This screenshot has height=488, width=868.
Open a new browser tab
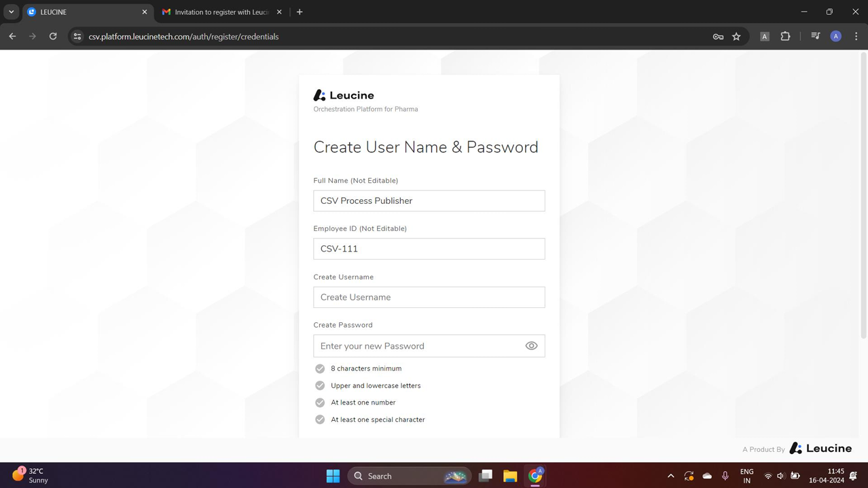pyautogui.click(x=300, y=12)
